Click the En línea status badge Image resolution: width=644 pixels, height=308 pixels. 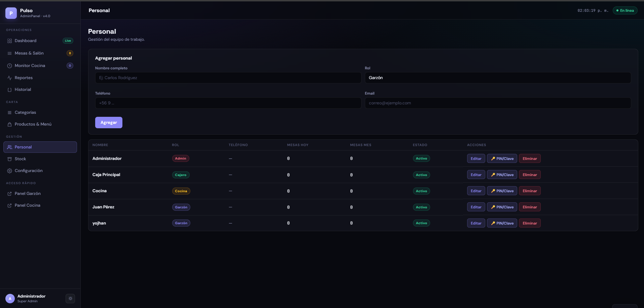coord(625,10)
